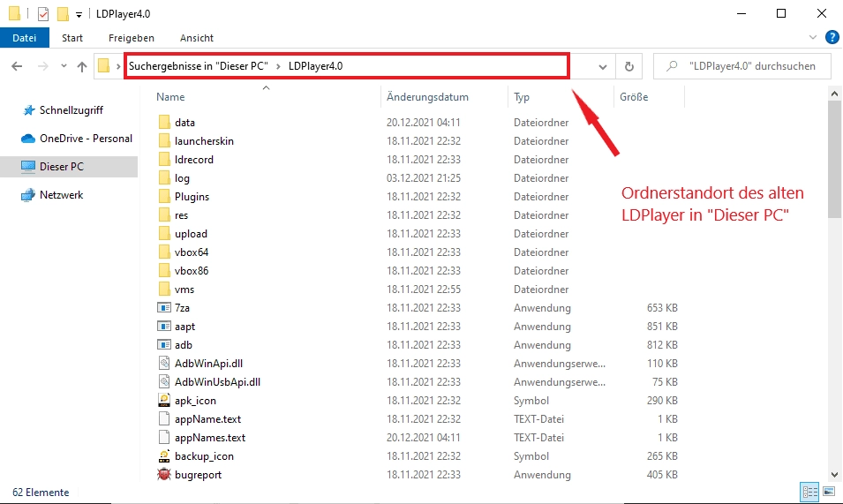Screen dimensions: 843x504
Task: Click the Suchergebnisse in "Dieser PC" breadcrumb
Action: click(199, 66)
